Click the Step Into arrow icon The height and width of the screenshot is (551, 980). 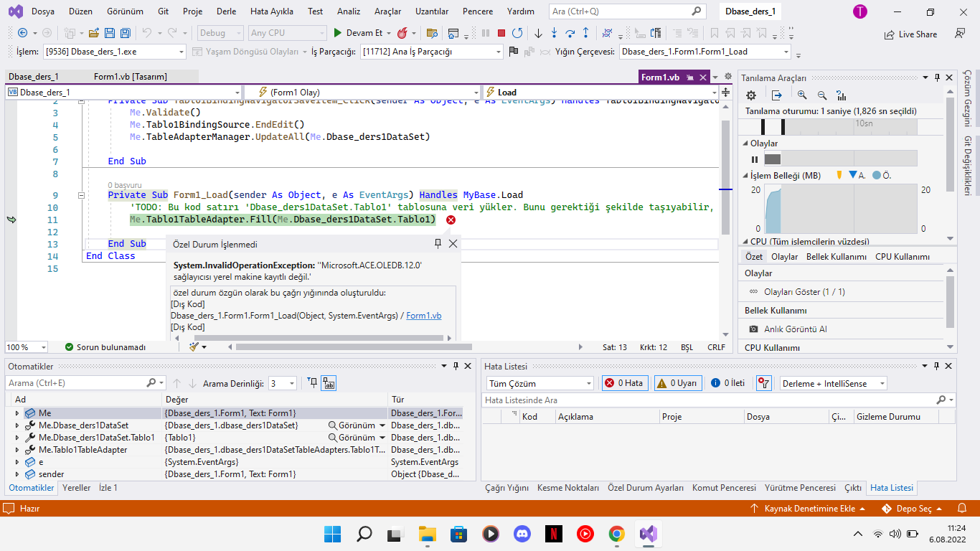pyautogui.click(x=554, y=33)
